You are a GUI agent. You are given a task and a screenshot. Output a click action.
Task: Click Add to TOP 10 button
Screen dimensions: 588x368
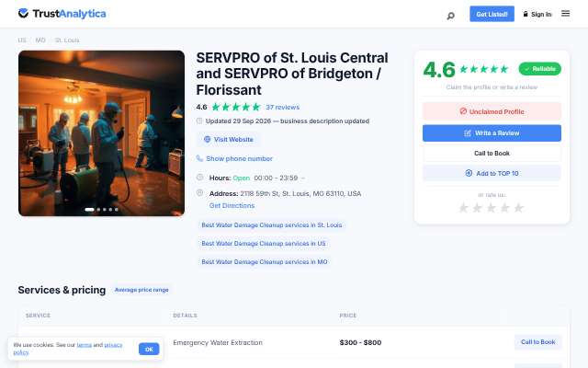coord(492,173)
